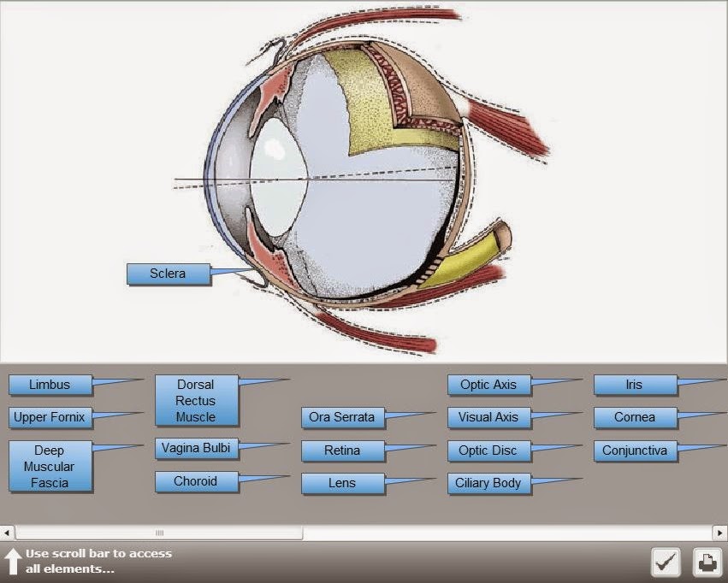Viewport: 728px width, 583px height.
Task: Click the check answers icon
Action: click(666, 562)
